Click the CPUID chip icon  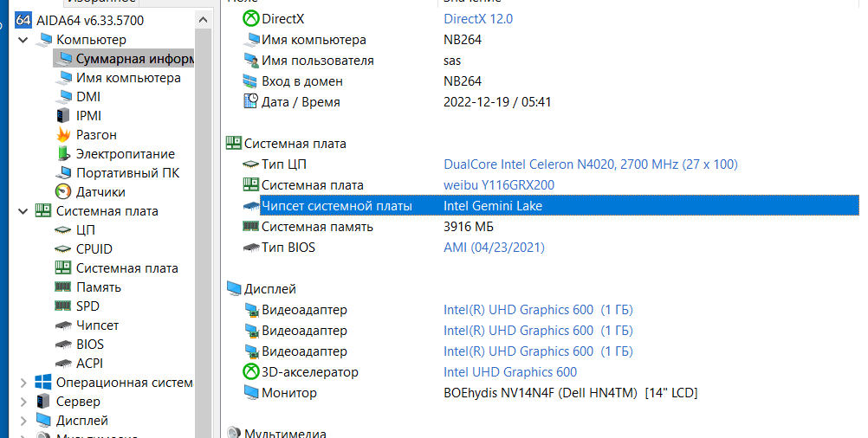(x=63, y=249)
